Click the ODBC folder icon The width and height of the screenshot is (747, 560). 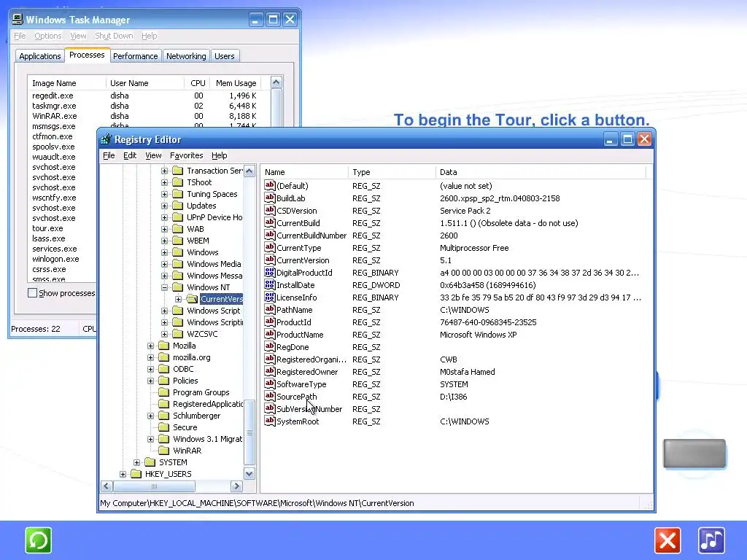click(163, 368)
